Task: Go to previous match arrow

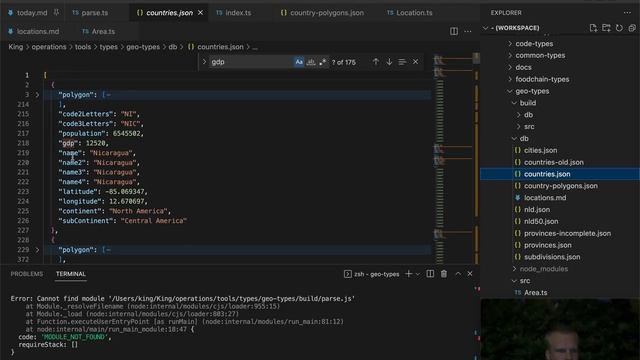Action: coord(376,62)
